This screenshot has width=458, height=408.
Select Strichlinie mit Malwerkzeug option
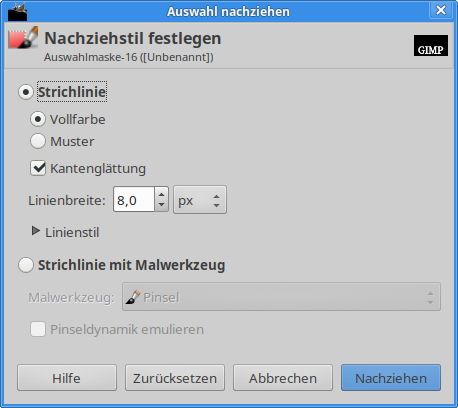pyautogui.click(x=26, y=265)
